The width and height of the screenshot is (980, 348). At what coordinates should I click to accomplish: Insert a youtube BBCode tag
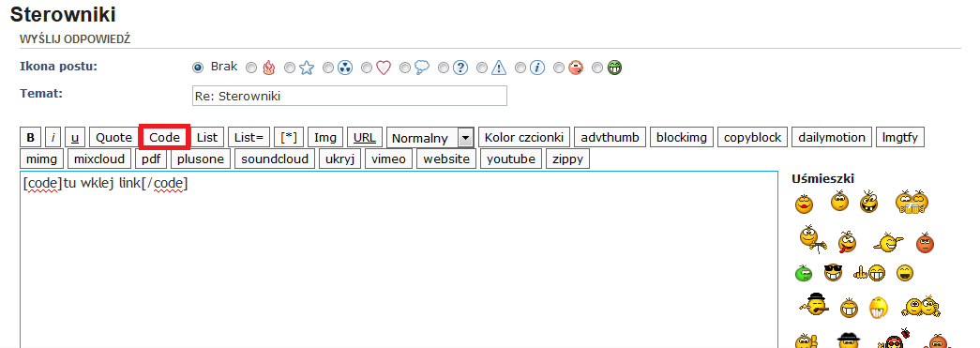511,159
